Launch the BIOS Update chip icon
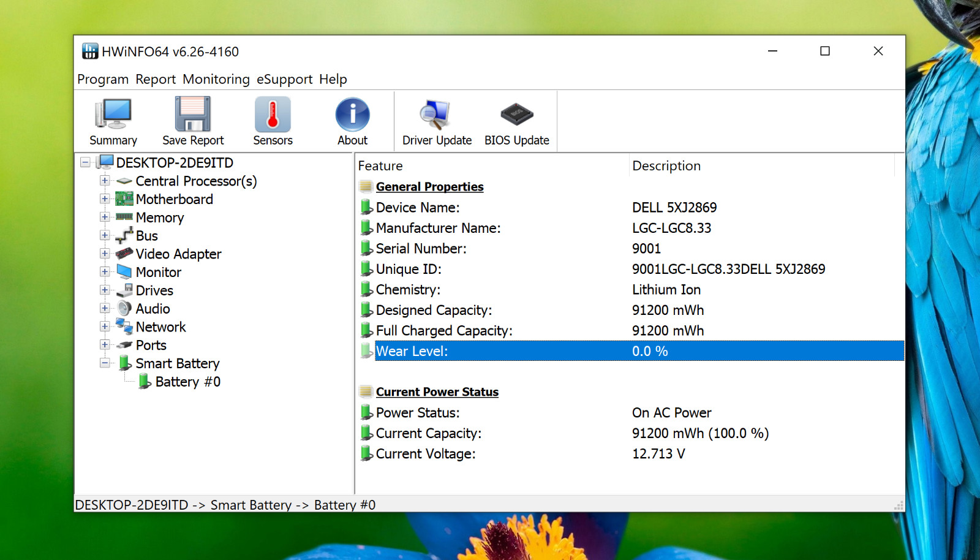The height and width of the screenshot is (560, 980). click(517, 114)
